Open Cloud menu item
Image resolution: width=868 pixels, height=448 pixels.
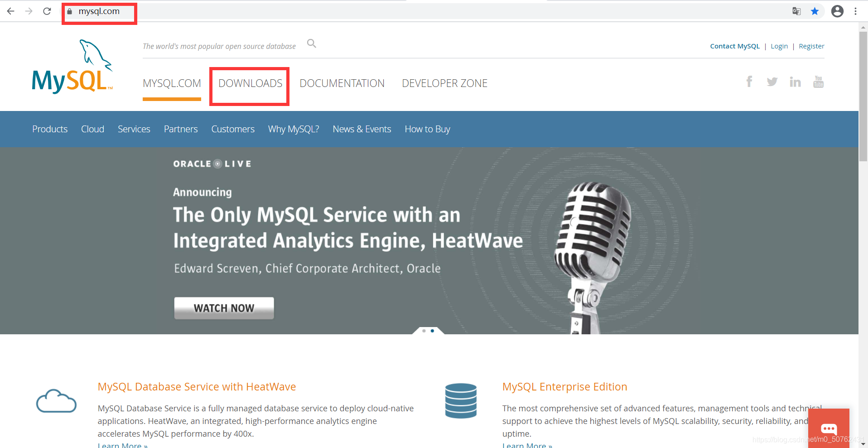tap(92, 129)
